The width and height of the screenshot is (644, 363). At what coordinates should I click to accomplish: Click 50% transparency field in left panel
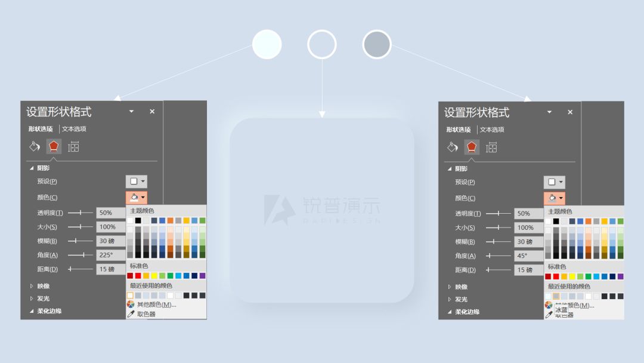[x=111, y=213]
